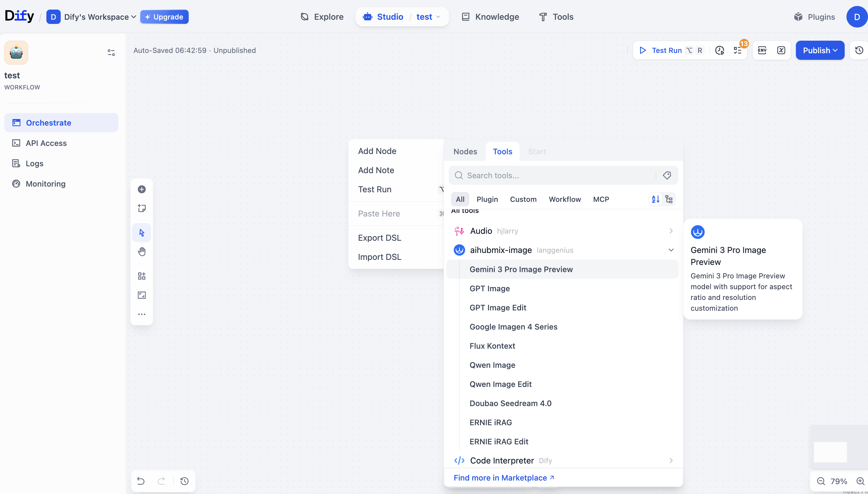Click the zoom percentage 79% control
The image size is (868, 494).
pos(838,481)
